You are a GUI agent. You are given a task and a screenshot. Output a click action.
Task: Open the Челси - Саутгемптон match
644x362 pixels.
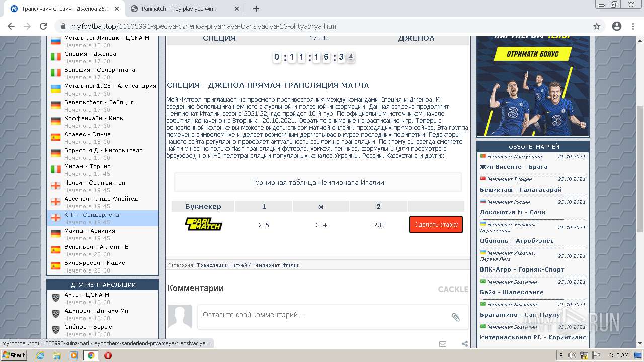click(95, 183)
